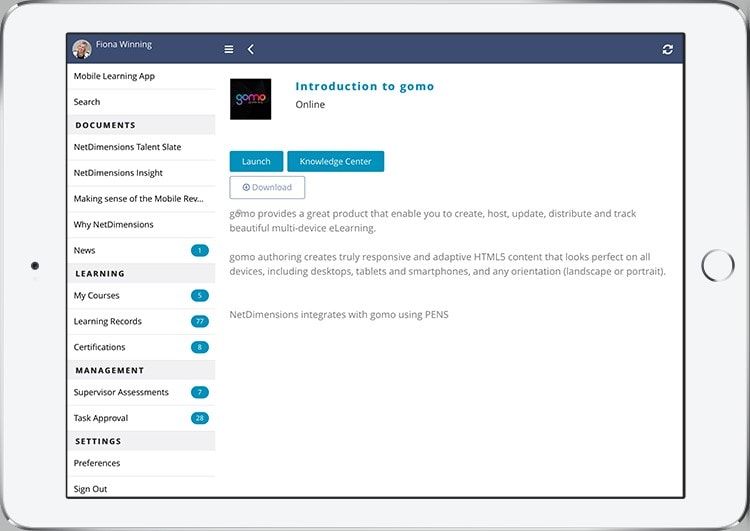Viewport: 750px width, 531px height.
Task: View Learning Records
Action: click(x=142, y=321)
